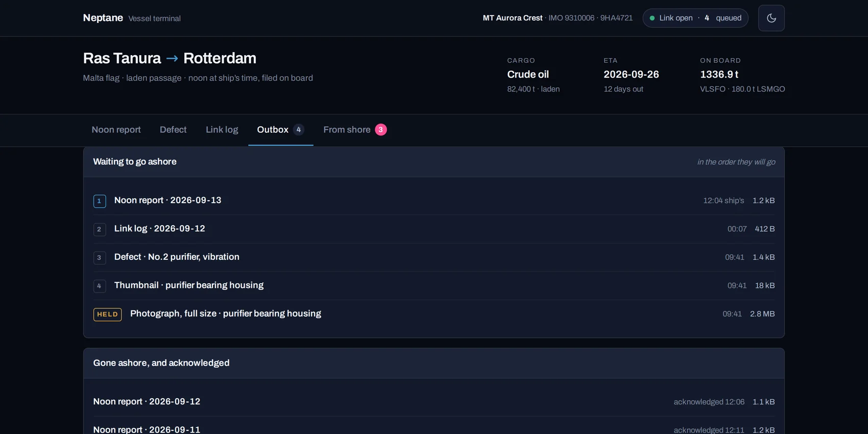
Task: Click the 18 kB thumbnail size
Action: click(x=765, y=285)
